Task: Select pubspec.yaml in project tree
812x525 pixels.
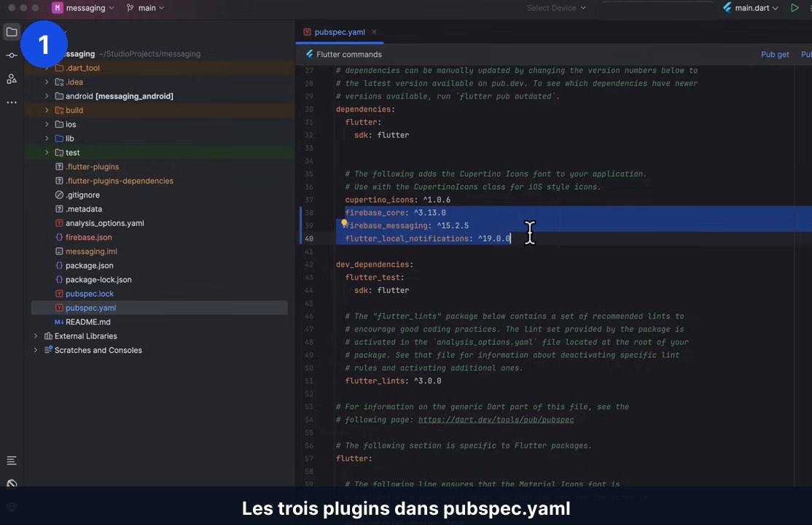Action: [x=159, y=308]
